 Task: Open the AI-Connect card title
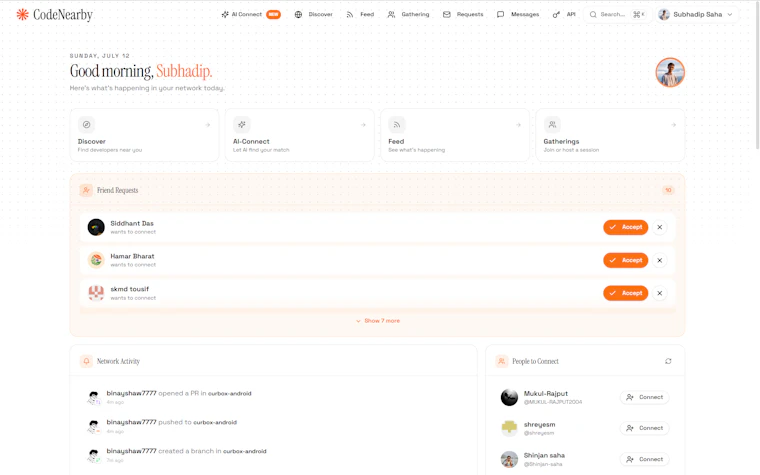coord(251,142)
